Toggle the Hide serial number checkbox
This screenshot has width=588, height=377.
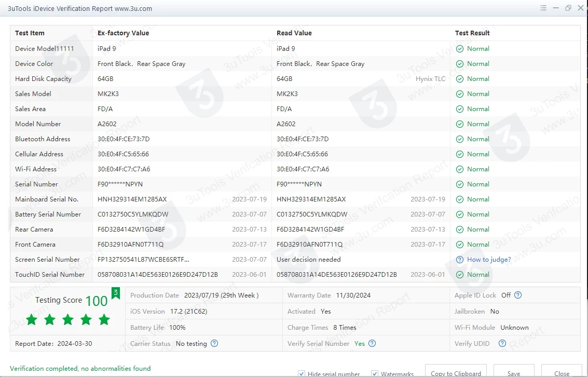[301, 373]
